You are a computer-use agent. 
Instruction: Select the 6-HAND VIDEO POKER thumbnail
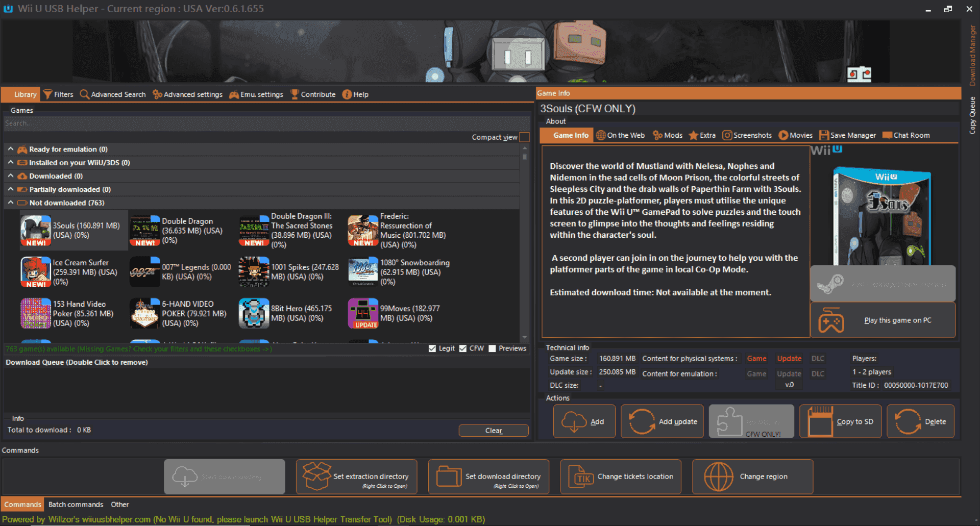click(x=145, y=313)
